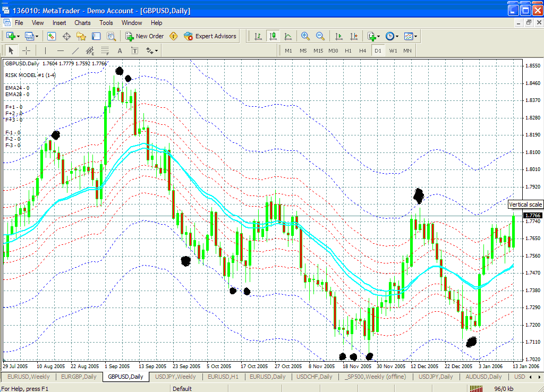Click the Zoom Out magnifier icon
544x392 pixels.
320,36
